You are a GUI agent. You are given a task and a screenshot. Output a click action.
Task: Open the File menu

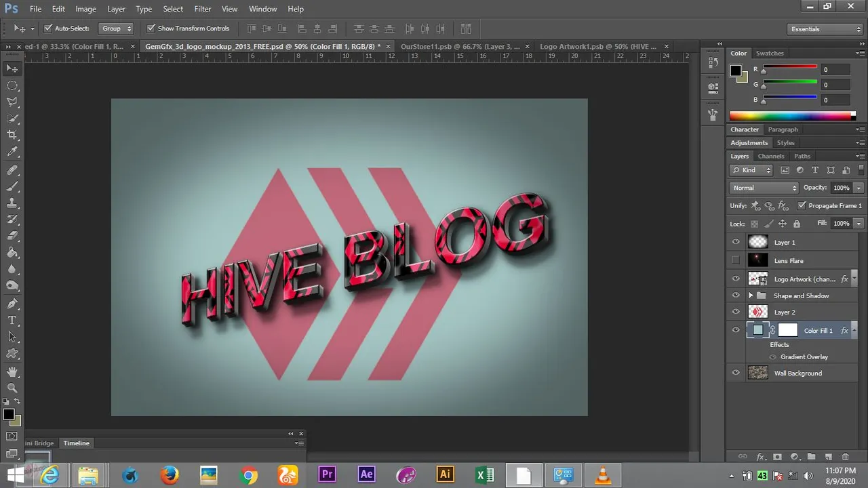[x=35, y=9]
